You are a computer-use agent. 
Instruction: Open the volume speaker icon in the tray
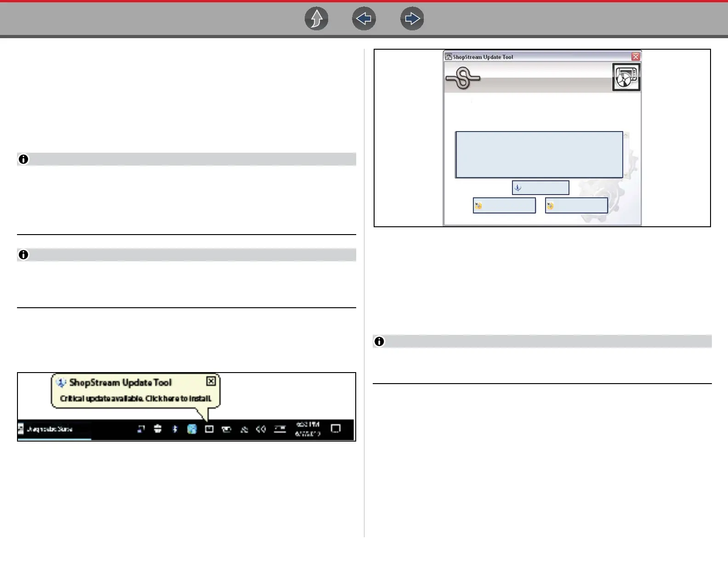261,429
